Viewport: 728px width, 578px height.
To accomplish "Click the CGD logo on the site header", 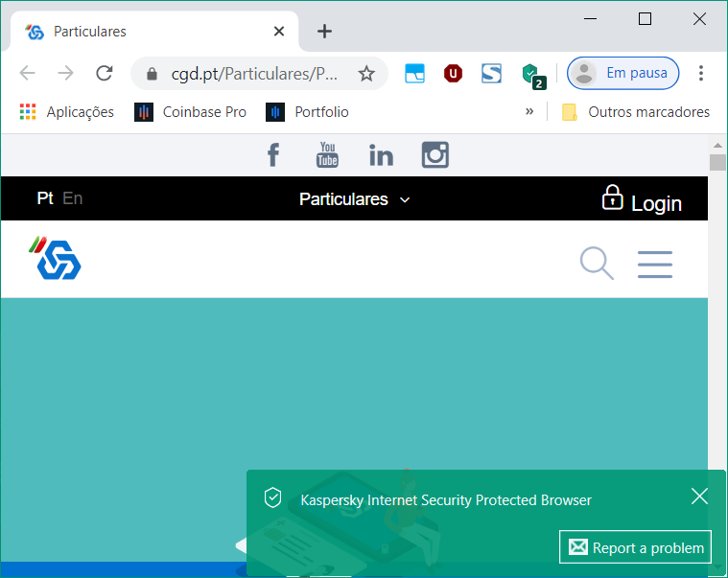I will [55, 259].
